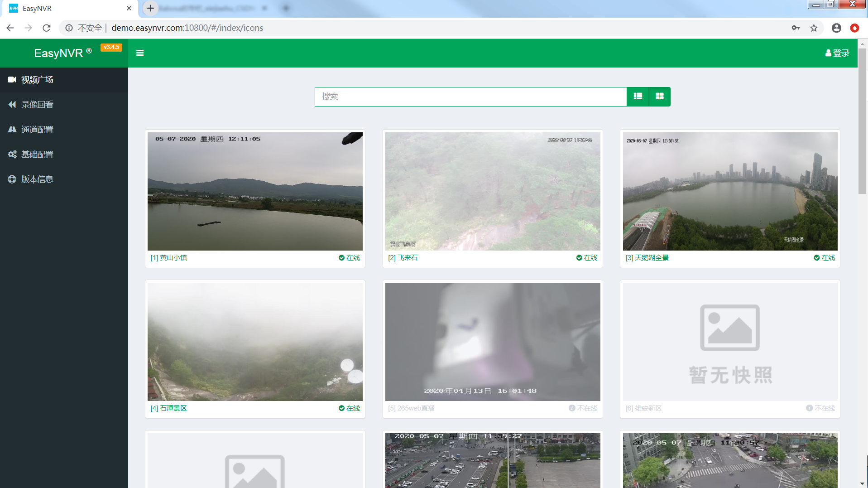Switch to list view layout

pos(638,97)
